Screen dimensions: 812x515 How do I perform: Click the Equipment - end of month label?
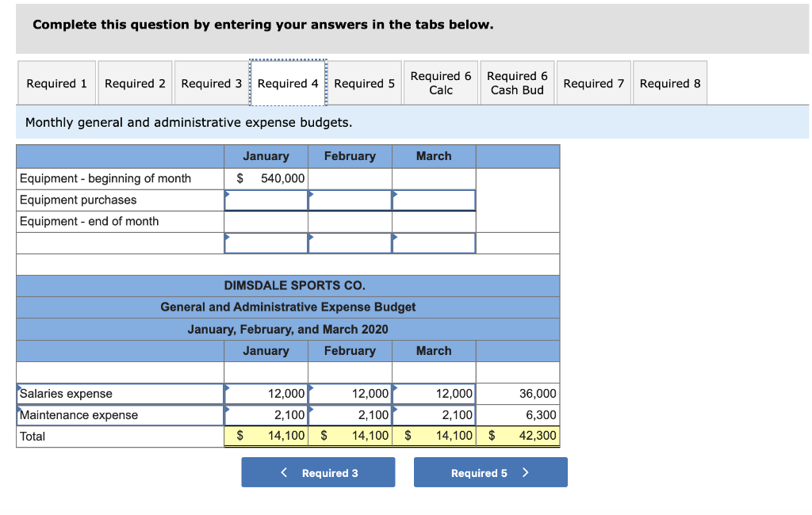[x=89, y=222]
